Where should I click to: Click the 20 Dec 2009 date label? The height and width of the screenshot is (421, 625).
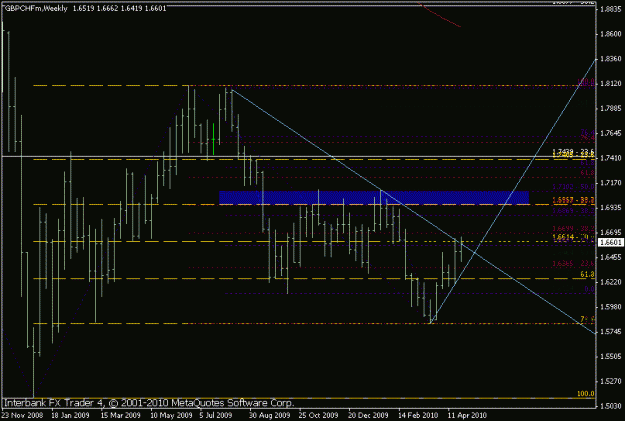click(368, 415)
